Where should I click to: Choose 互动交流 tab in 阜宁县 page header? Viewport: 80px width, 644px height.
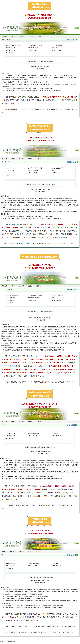pyautogui.click(x=39, y=286)
